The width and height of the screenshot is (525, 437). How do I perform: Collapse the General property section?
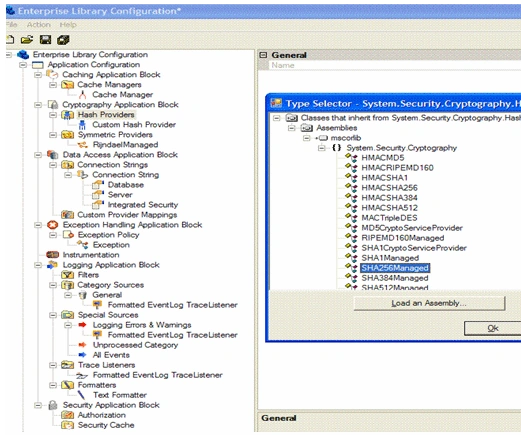coord(264,55)
